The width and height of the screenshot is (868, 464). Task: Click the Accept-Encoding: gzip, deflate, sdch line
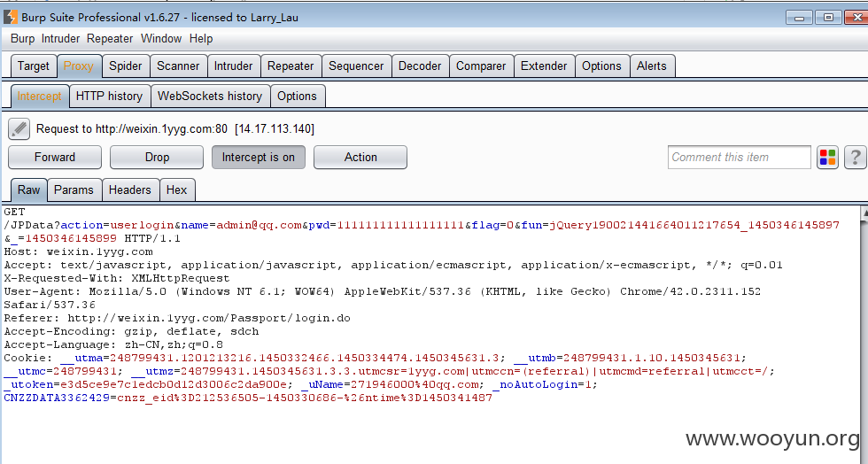[x=131, y=331]
